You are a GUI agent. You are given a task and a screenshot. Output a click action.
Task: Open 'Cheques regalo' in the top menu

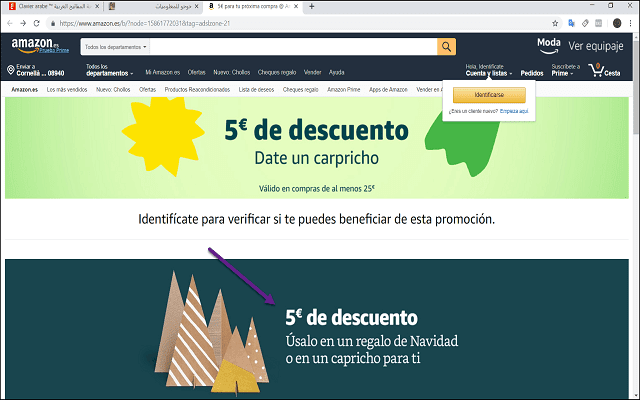pyautogui.click(x=278, y=72)
